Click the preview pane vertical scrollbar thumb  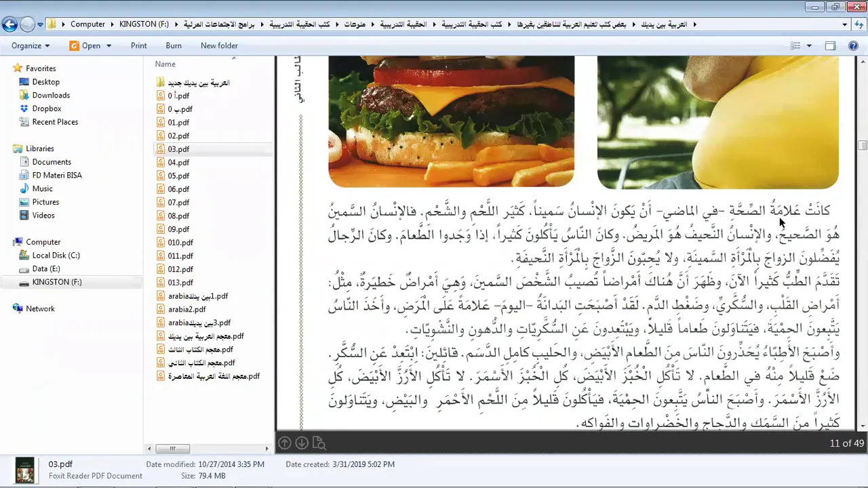click(x=863, y=145)
